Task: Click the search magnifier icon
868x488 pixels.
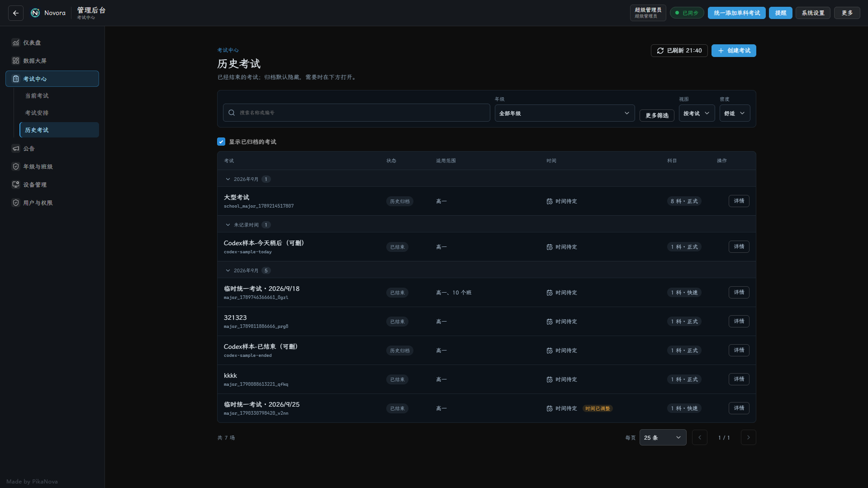Action: (x=232, y=113)
